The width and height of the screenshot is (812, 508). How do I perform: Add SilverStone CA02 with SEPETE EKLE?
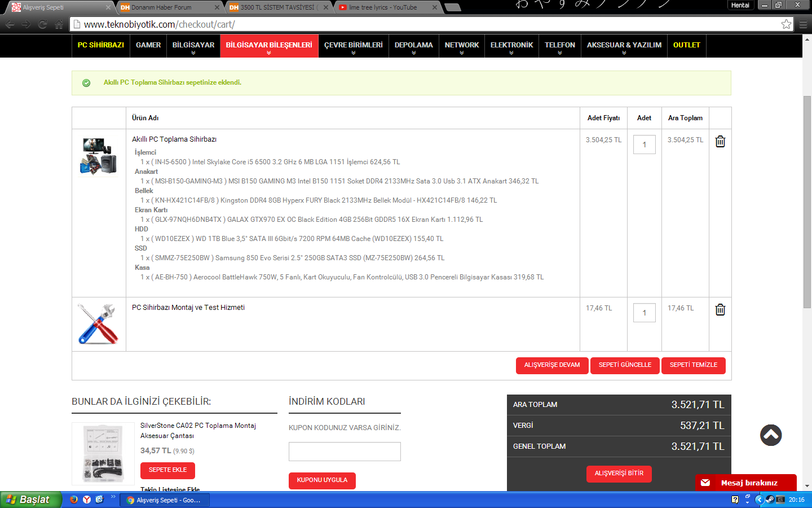[167, 470]
